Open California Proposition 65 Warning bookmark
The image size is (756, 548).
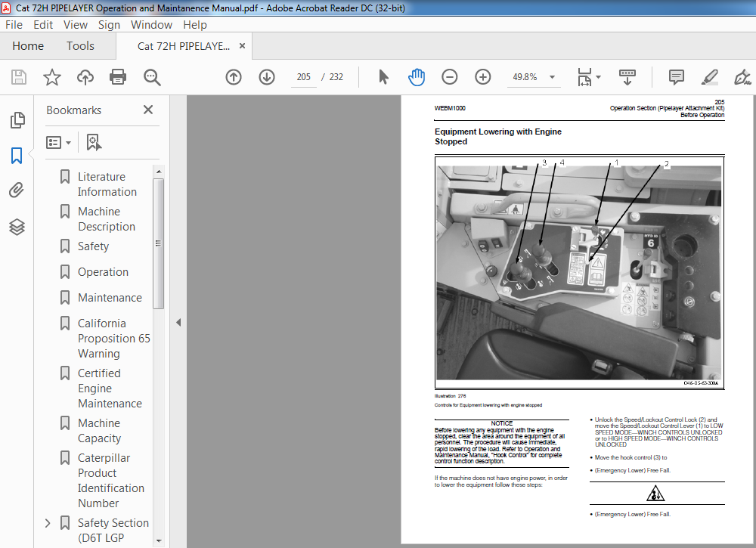pyautogui.click(x=114, y=339)
